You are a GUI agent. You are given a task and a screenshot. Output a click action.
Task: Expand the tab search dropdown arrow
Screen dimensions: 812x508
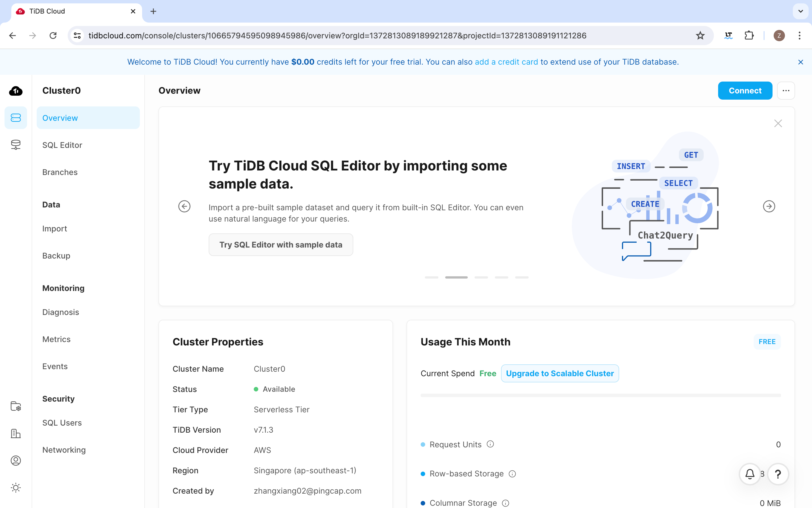coord(801,11)
